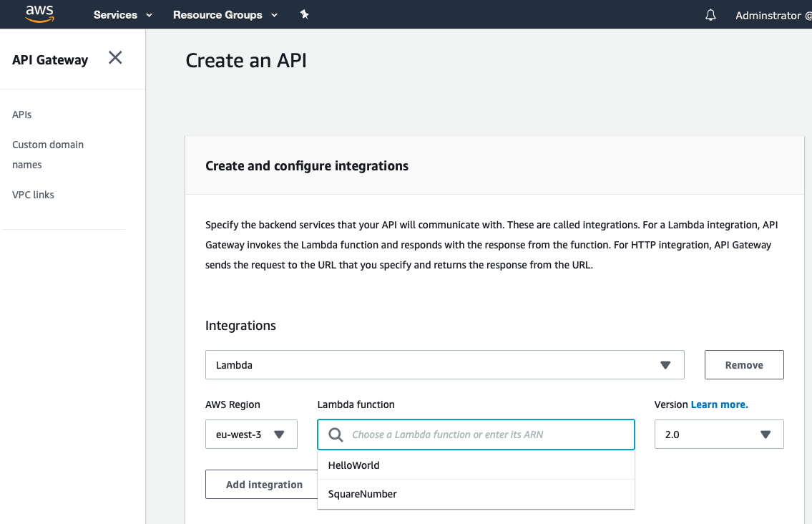This screenshot has height=524, width=812.
Task: Open the Version Learn more link
Action: [719, 404]
